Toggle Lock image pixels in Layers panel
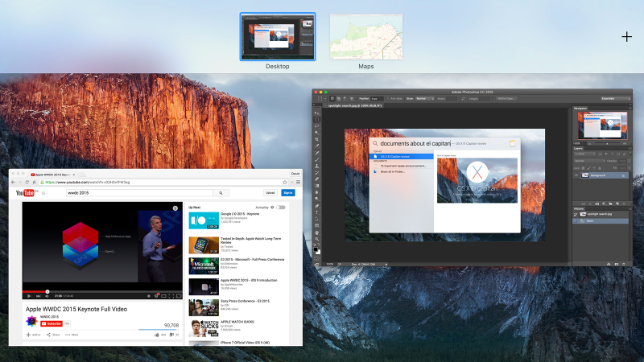 click(x=589, y=168)
